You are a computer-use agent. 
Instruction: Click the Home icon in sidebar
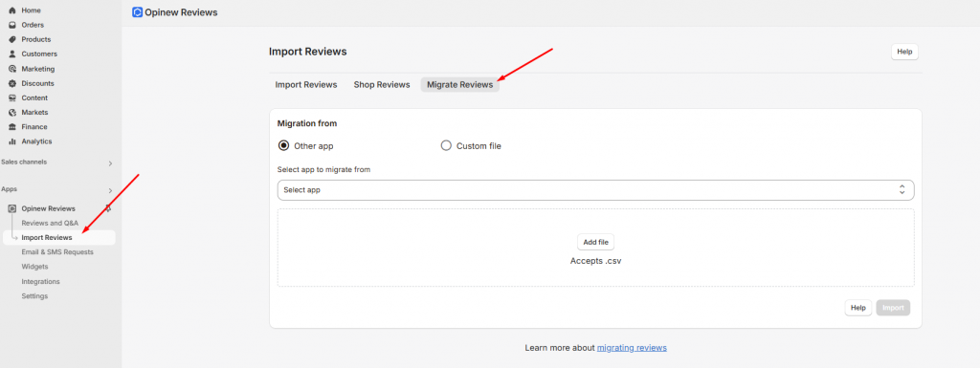[x=11, y=11]
